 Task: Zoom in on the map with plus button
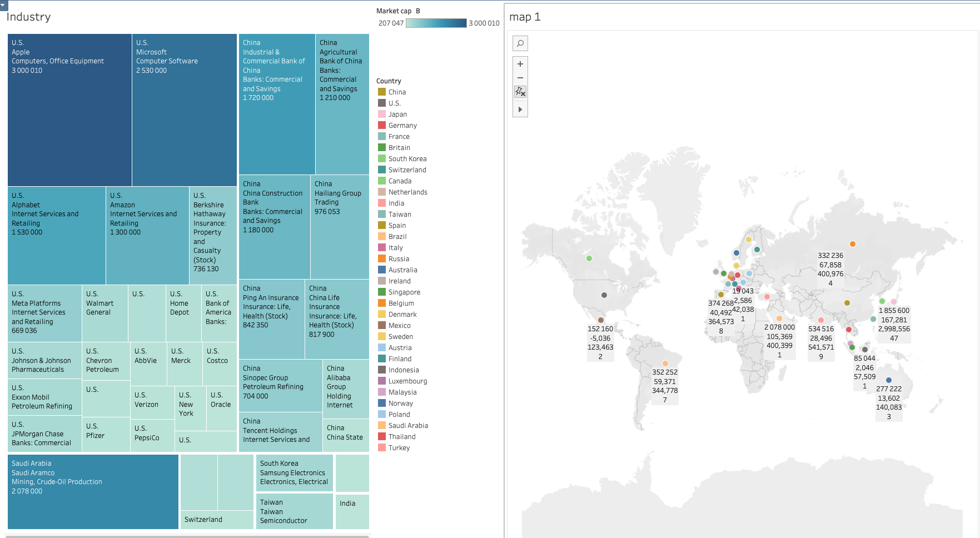click(520, 64)
